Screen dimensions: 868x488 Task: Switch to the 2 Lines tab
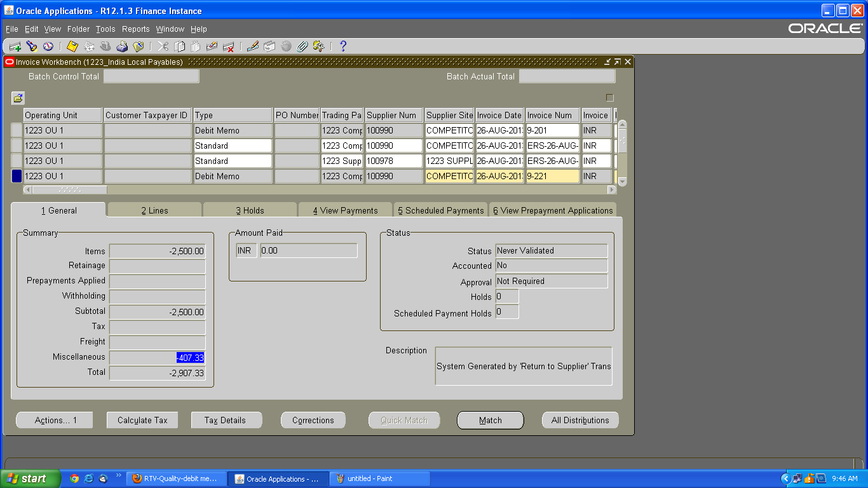pyautogui.click(x=155, y=210)
